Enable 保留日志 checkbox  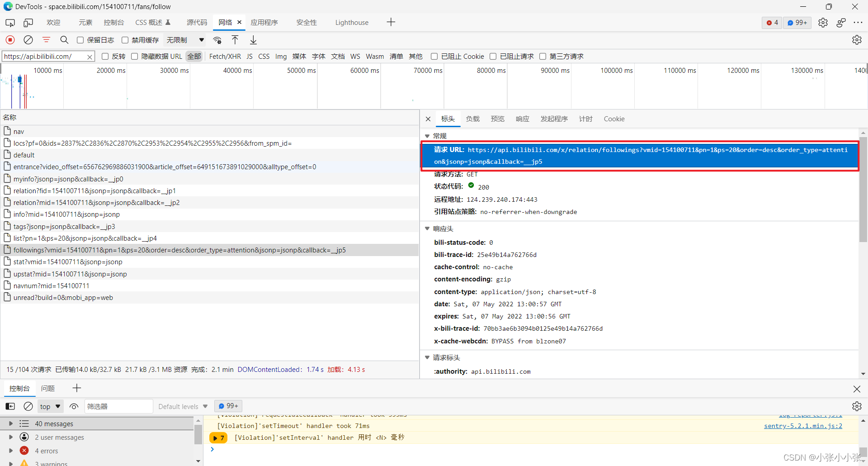[x=80, y=40]
